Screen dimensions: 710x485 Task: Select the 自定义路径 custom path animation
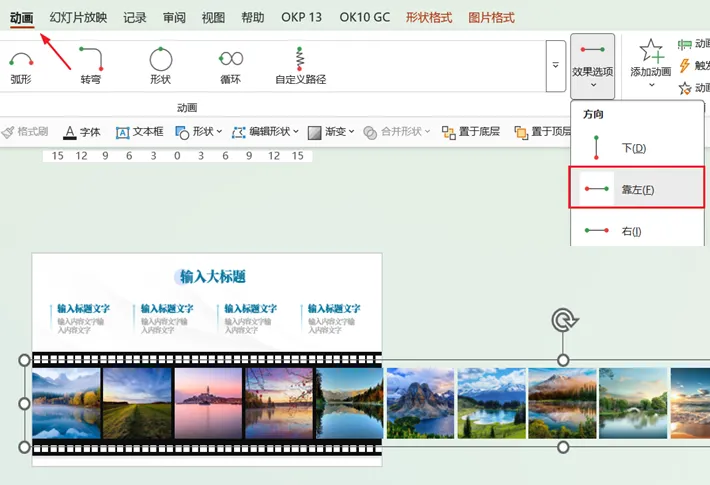(300, 66)
